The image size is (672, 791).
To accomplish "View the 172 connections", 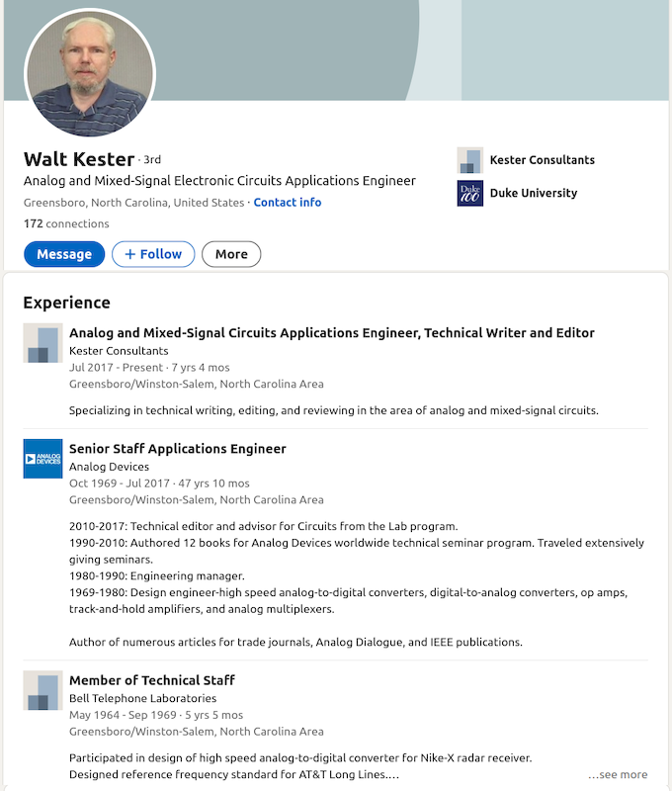I will pos(66,224).
